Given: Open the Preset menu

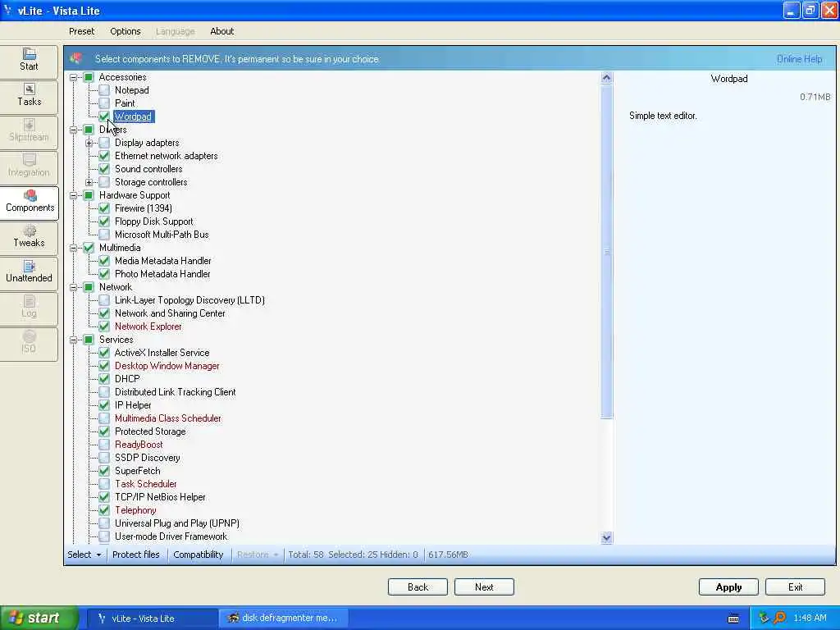Looking at the screenshot, I should 81,31.
